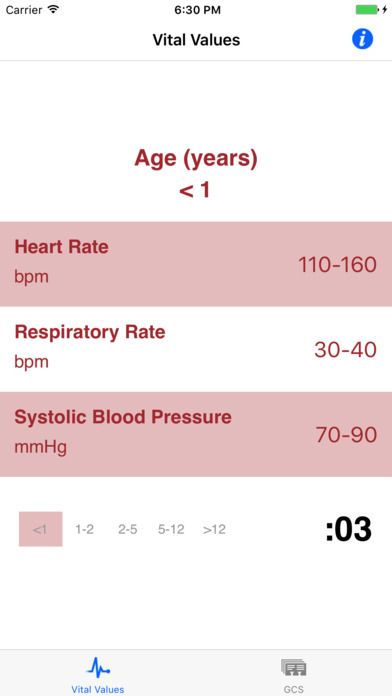Click the battery indicator icon
Screen dimensions: 392x696
[x=367, y=9]
